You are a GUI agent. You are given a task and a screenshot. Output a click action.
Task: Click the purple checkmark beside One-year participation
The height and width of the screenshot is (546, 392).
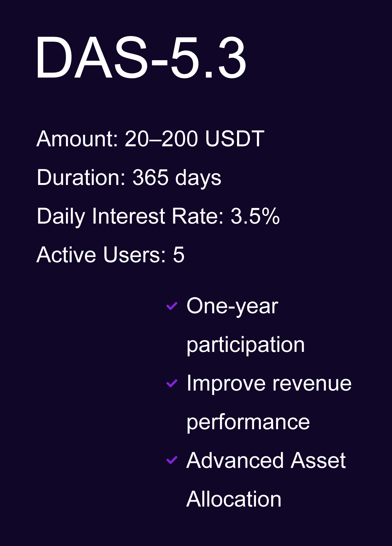click(x=172, y=306)
